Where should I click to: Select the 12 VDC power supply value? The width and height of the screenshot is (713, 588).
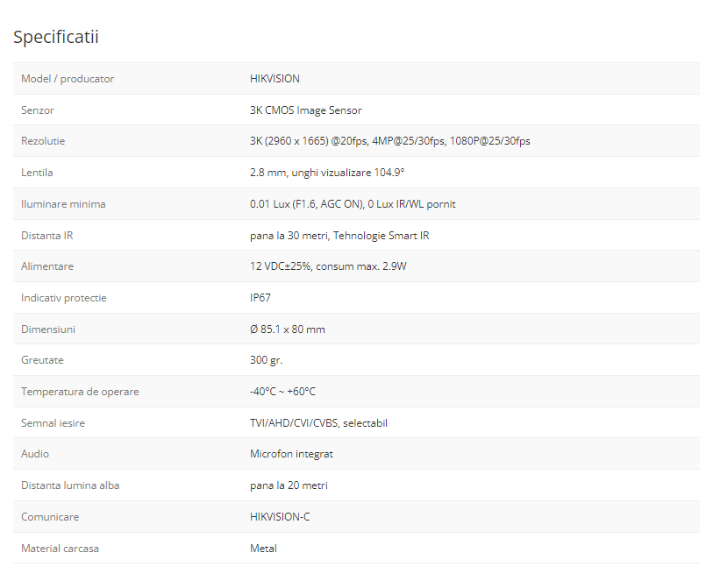coord(328,266)
